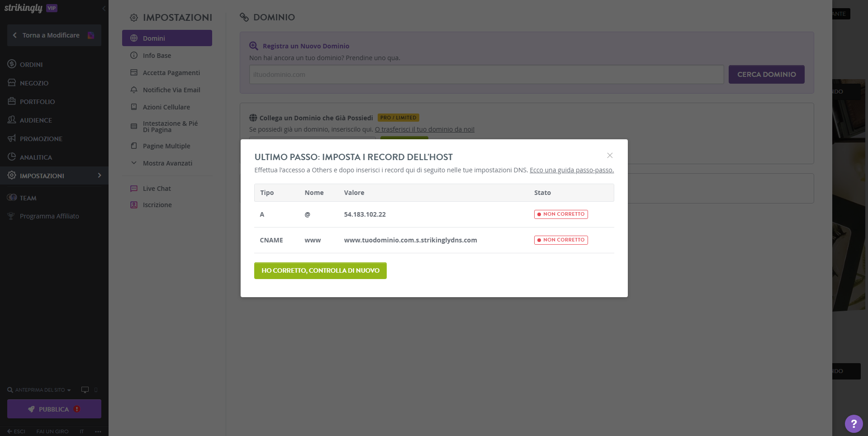
Task: Click the Promozione megaphone icon
Action: [x=12, y=138]
